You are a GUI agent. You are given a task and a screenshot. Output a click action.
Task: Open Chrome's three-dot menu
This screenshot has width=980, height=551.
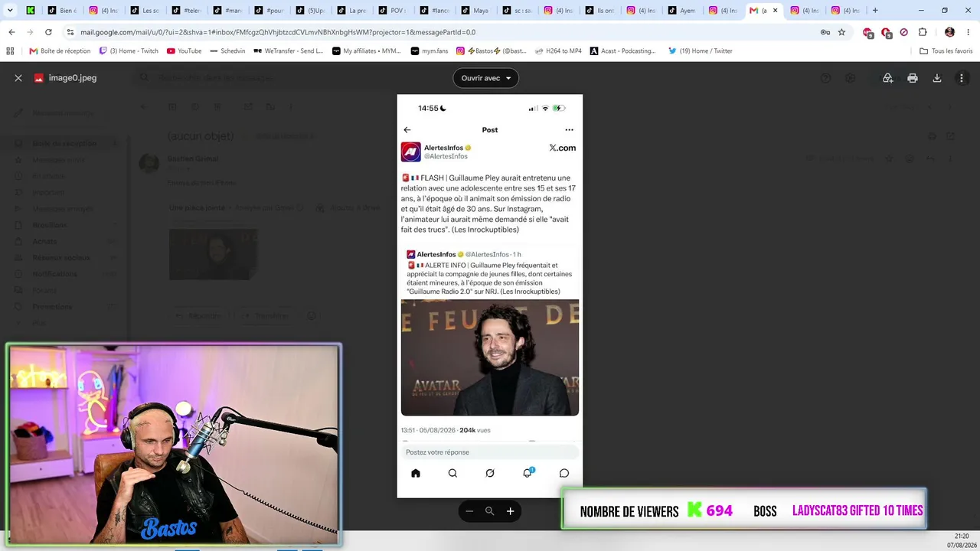pyautogui.click(x=969, y=32)
